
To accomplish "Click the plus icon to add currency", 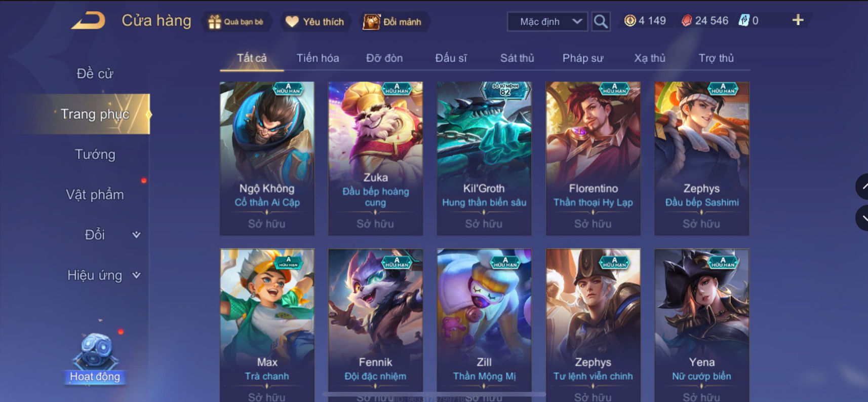I will [x=798, y=20].
